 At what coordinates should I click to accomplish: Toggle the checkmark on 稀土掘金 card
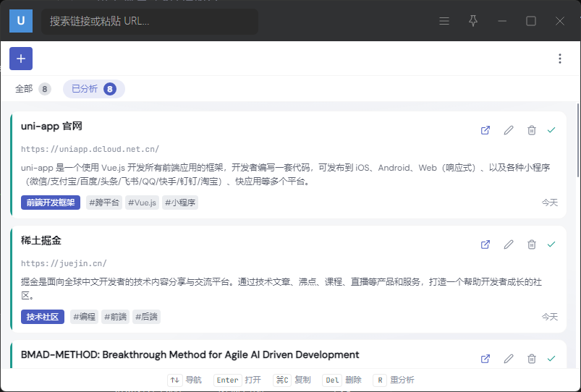coord(551,244)
